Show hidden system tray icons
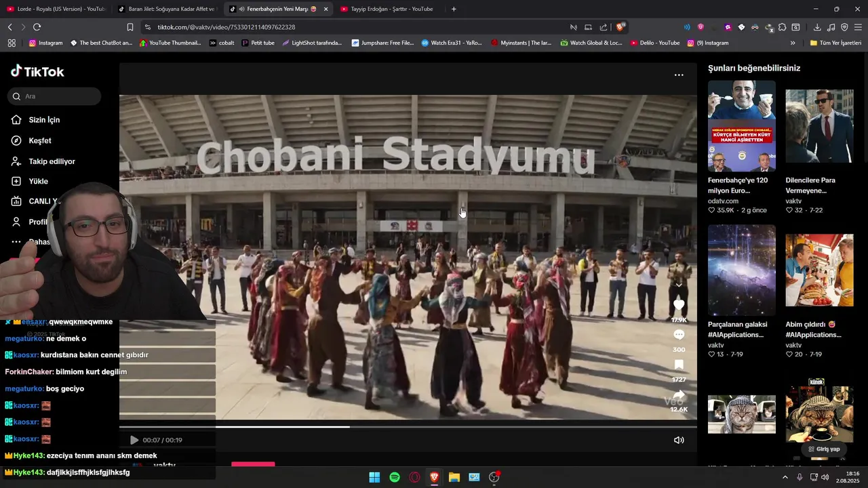The height and width of the screenshot is (488, 868). coord(785,477)
